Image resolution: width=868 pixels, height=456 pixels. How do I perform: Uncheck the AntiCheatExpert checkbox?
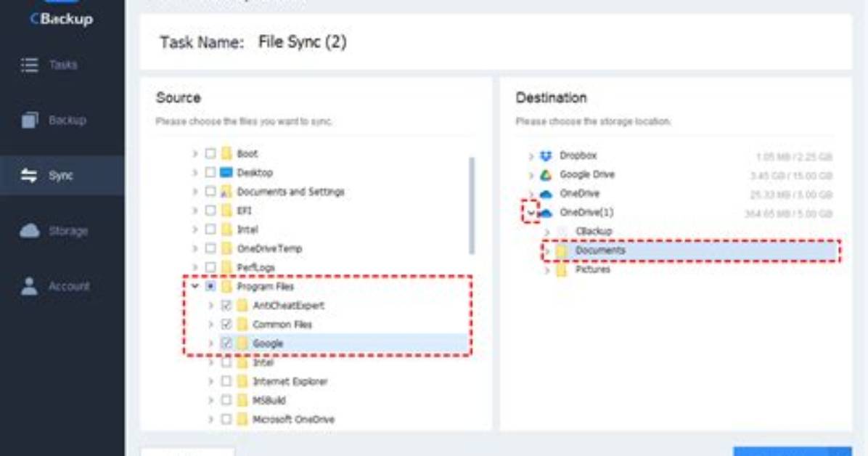(x=226, y=305)
